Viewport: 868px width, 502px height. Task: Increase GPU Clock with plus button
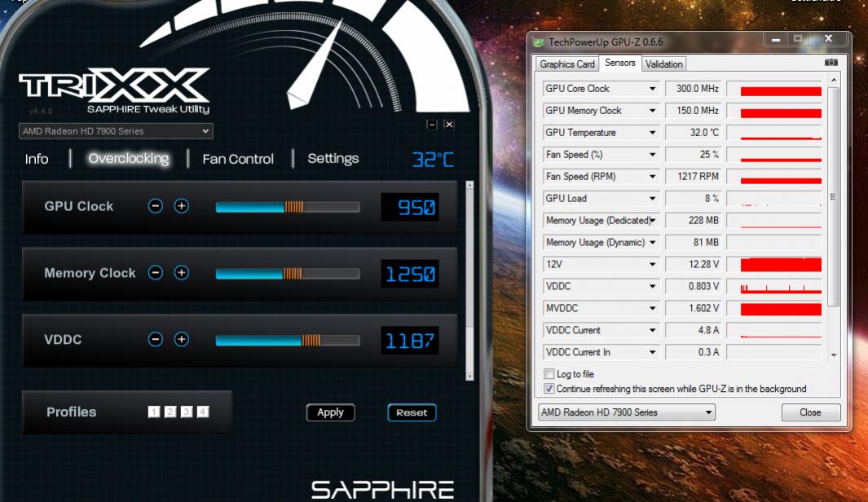[182, 206]
